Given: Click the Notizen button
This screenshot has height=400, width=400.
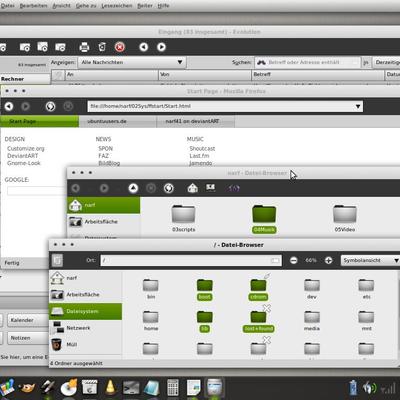Looking at the screenshot, I should coord(28,338).
